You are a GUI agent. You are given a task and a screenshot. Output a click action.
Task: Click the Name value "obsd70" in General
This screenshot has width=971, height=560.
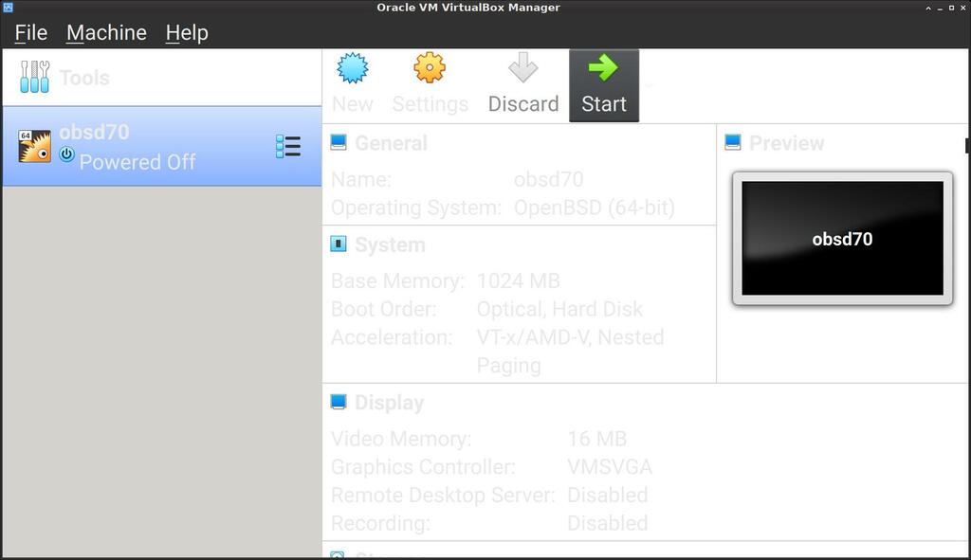(x=549, y=179)
